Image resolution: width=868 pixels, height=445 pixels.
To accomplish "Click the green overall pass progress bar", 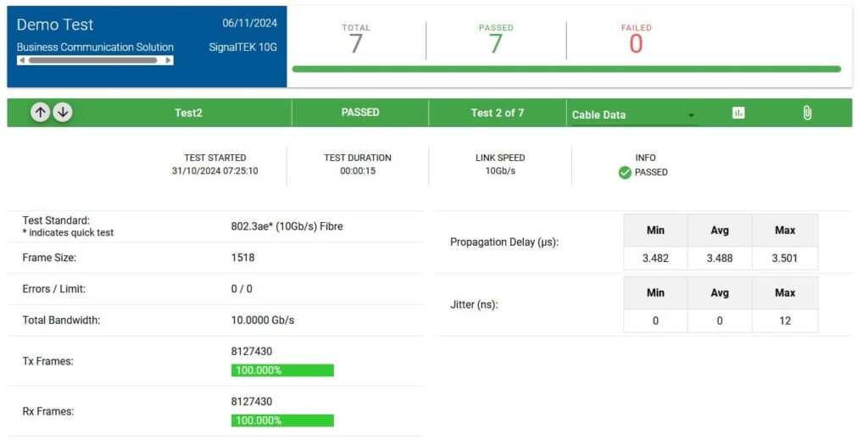I will click(x=566, y=69).
